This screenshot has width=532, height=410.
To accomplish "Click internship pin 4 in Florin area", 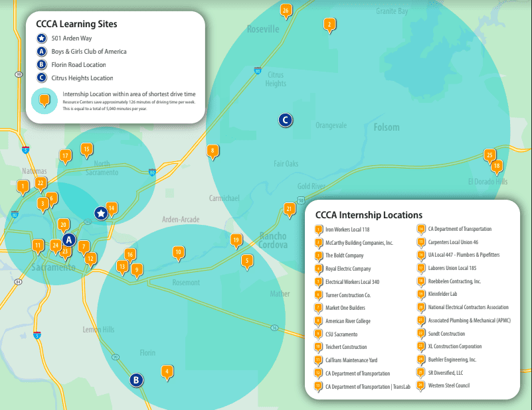I will pos(167,372).
